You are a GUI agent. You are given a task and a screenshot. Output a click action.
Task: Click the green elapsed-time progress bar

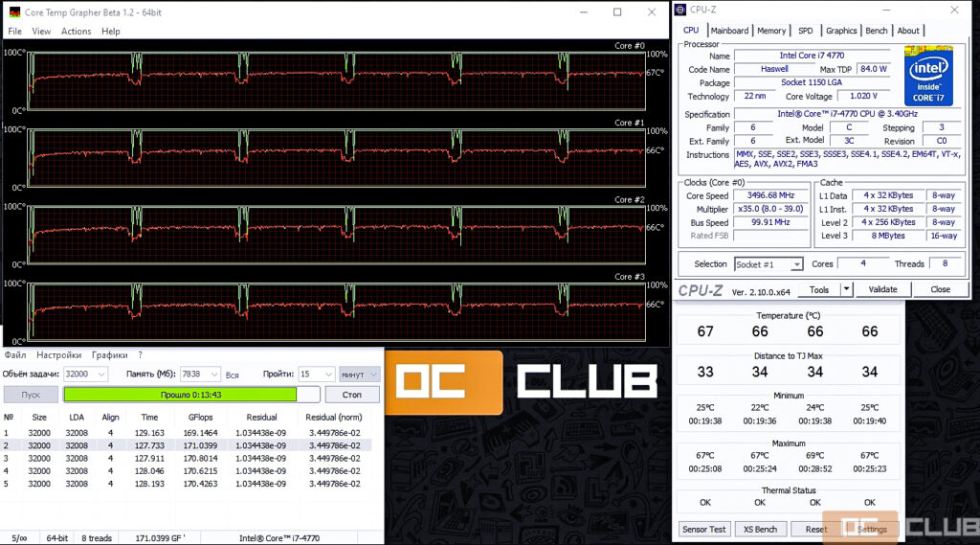(180, 395)
